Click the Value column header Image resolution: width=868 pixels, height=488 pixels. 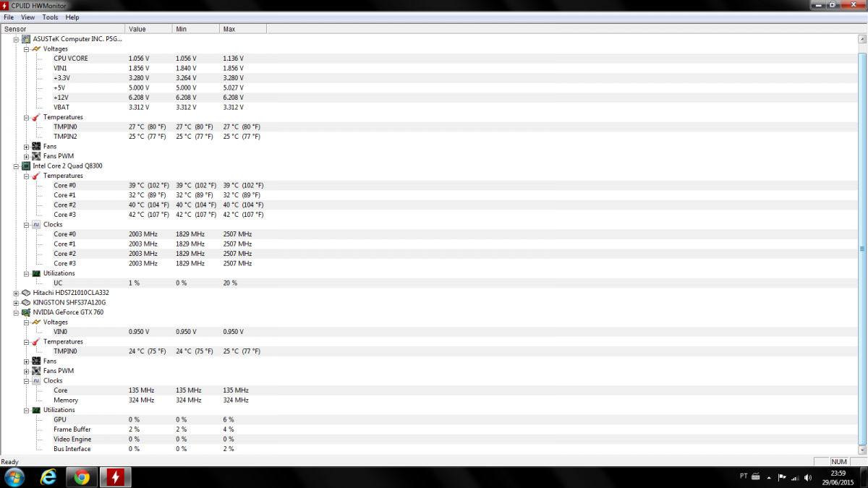click(149, 29)
